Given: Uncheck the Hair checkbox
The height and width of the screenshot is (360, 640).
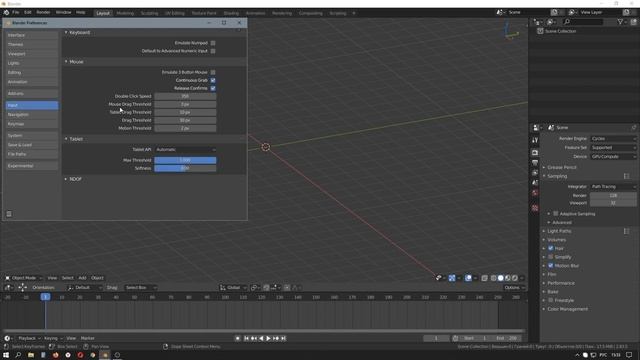Looking at the screenshot, I should (551, 248).
